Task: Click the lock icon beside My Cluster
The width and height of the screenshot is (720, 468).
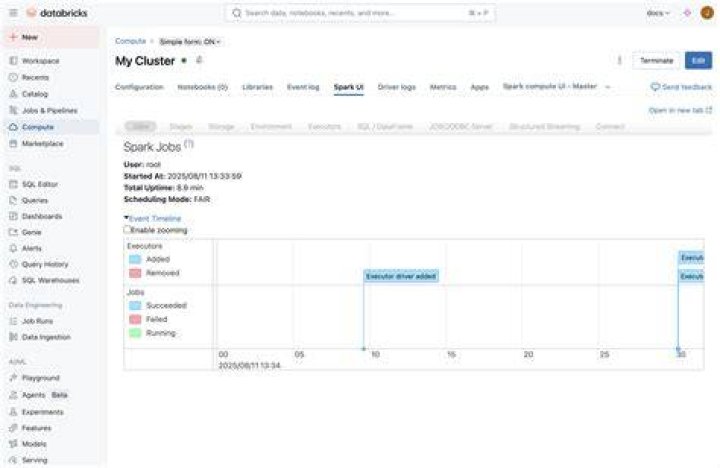Action: (199, 60)
